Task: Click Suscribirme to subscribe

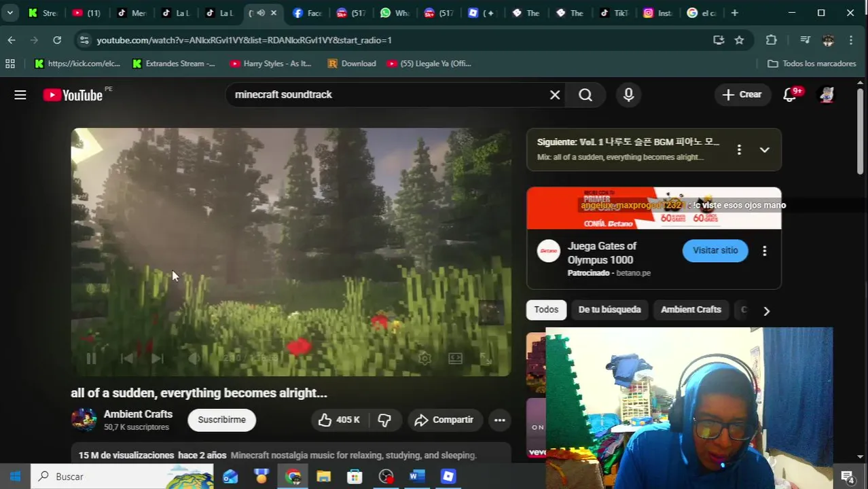Action: [x=221, y=420]
